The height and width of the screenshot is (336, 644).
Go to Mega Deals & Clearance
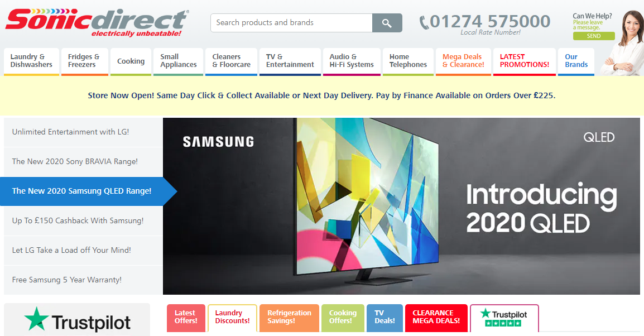[463, 61]
